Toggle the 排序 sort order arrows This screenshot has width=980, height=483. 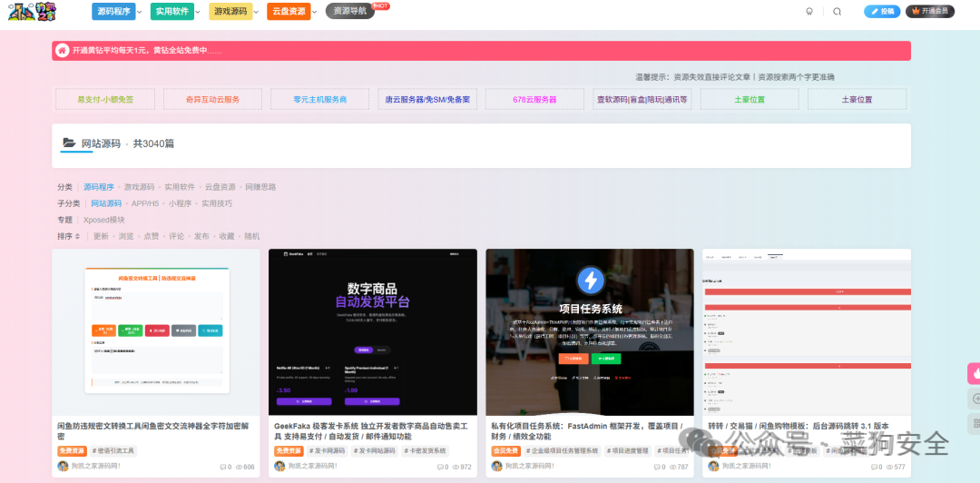(x=77, y=236)
